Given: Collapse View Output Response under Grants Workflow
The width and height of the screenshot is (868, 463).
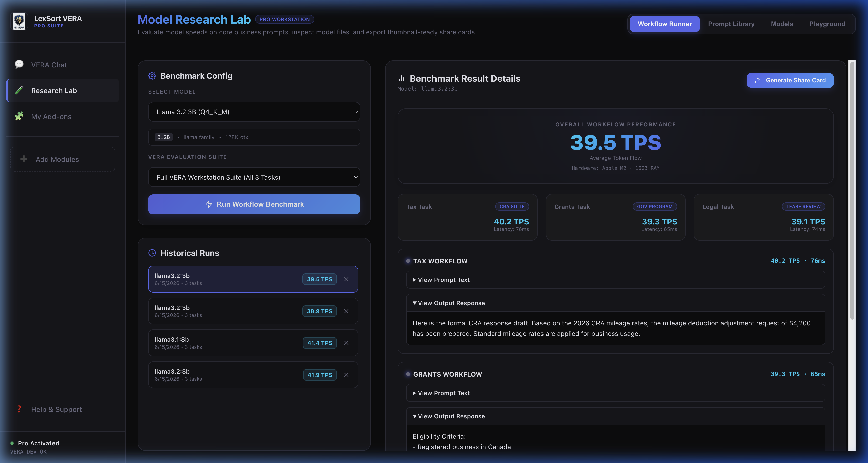Looking at the screenshot, I should click(x=615, y=416).
